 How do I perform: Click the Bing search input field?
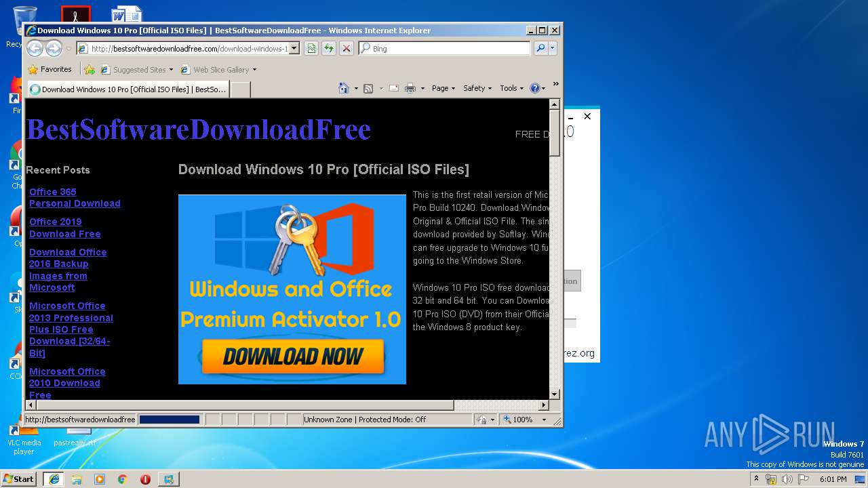(x=450, y=48)
